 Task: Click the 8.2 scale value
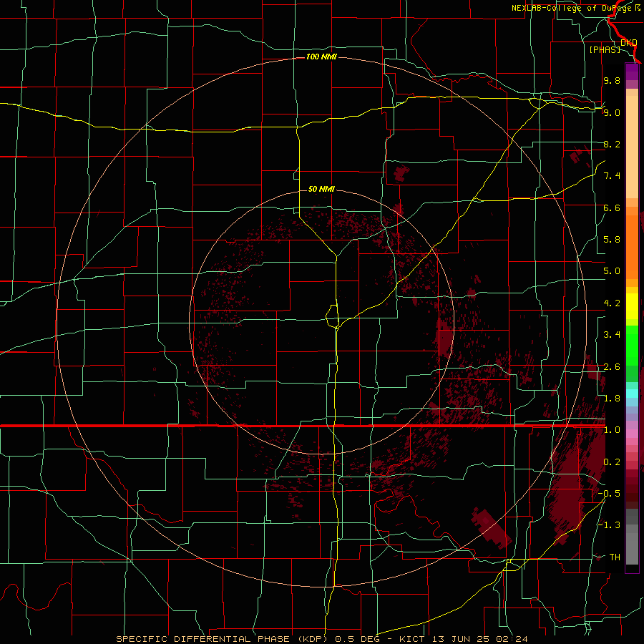pos(612,144)
